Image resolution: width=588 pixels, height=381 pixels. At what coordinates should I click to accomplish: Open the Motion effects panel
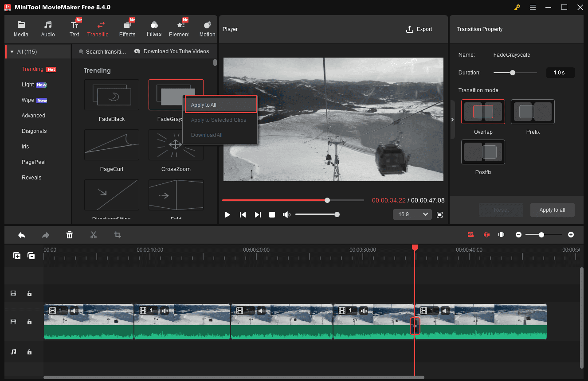(x=207, y=27)
